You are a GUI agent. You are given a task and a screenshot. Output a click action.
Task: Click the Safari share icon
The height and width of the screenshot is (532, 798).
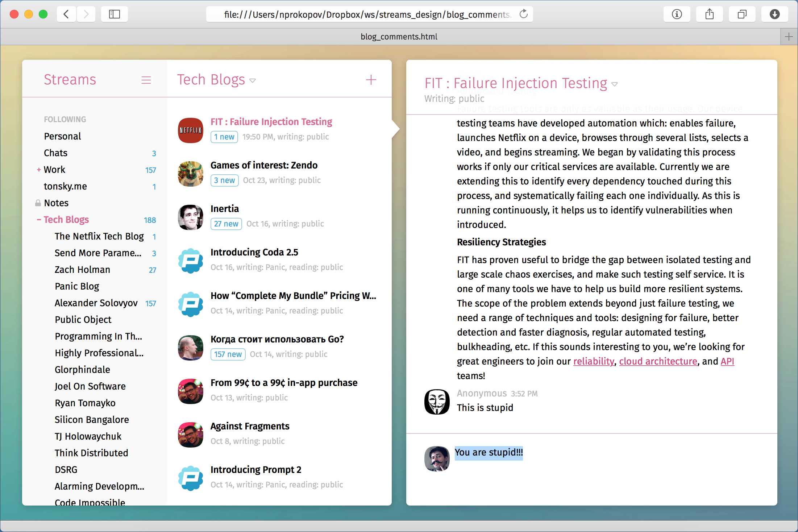click(709, 14)
